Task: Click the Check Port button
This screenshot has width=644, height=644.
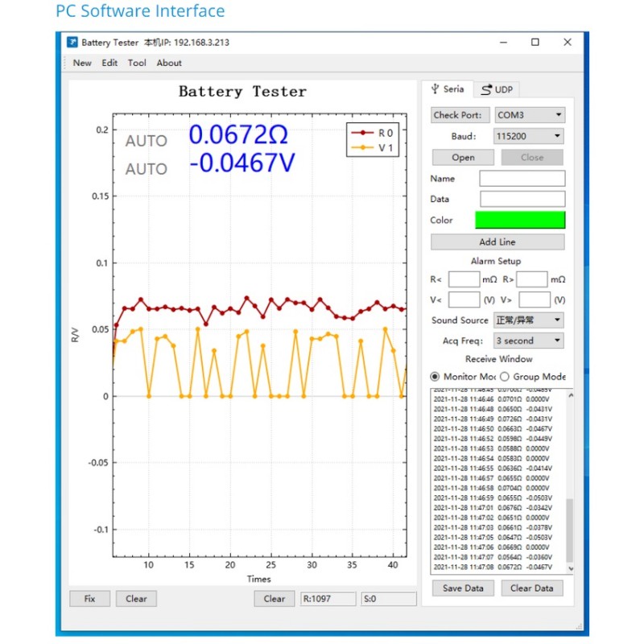Action: coord(460,115)
